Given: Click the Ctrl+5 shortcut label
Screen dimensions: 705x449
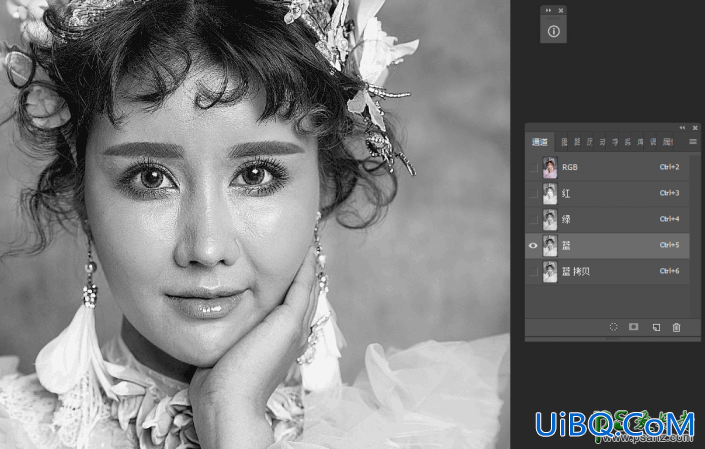Looking at the screenshot, I should (x=669, y=245).
